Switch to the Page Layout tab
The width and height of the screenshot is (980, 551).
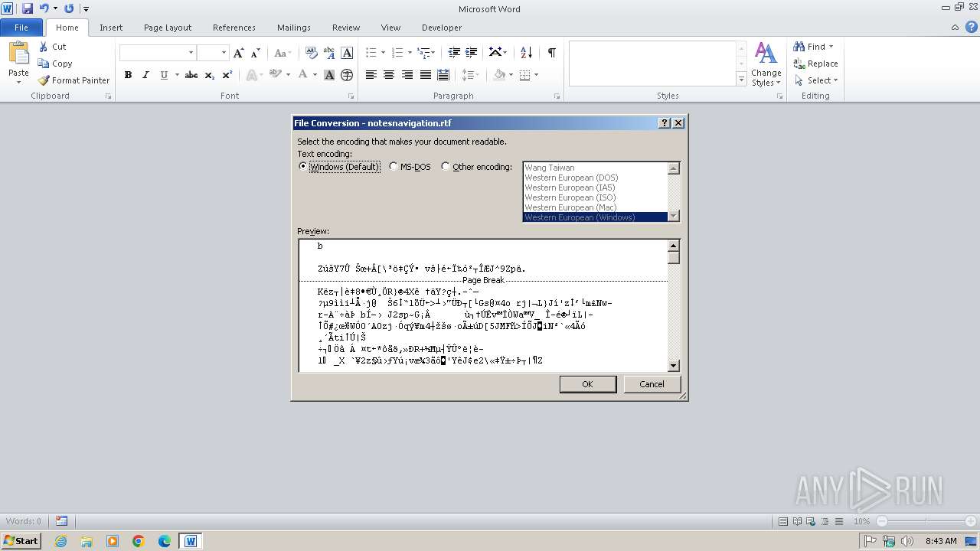(x=168, y=28)
